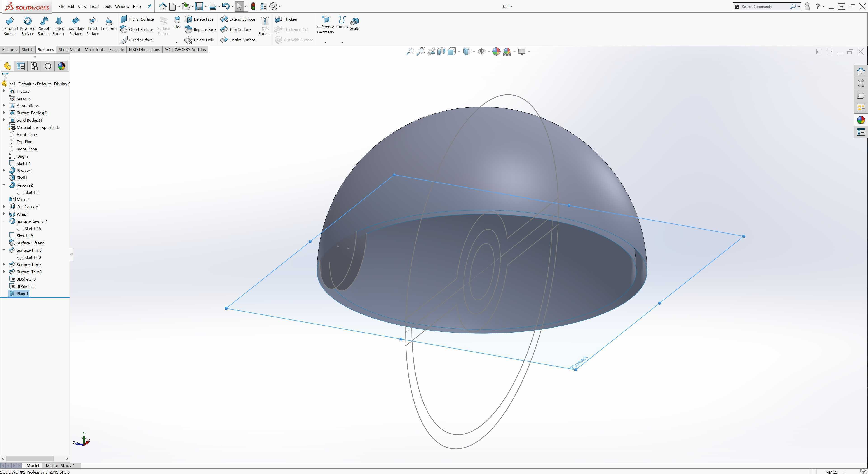Open the DisplayManager tab
This screenshot has height=474, width=868.
pos(61,66)
